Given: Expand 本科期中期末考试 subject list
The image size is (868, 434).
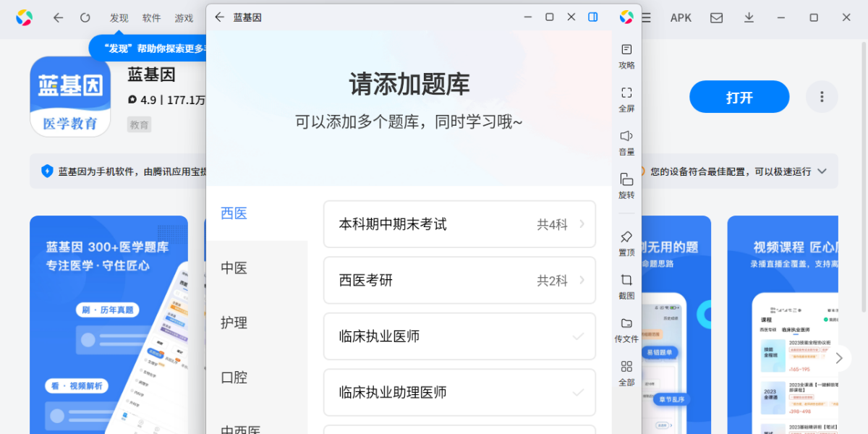Looking at the screenshot, I should pyautogui.click(x=459, y=224).
